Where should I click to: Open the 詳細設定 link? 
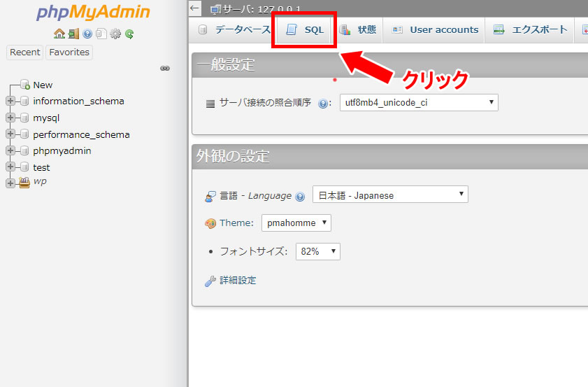pos(238,281)
